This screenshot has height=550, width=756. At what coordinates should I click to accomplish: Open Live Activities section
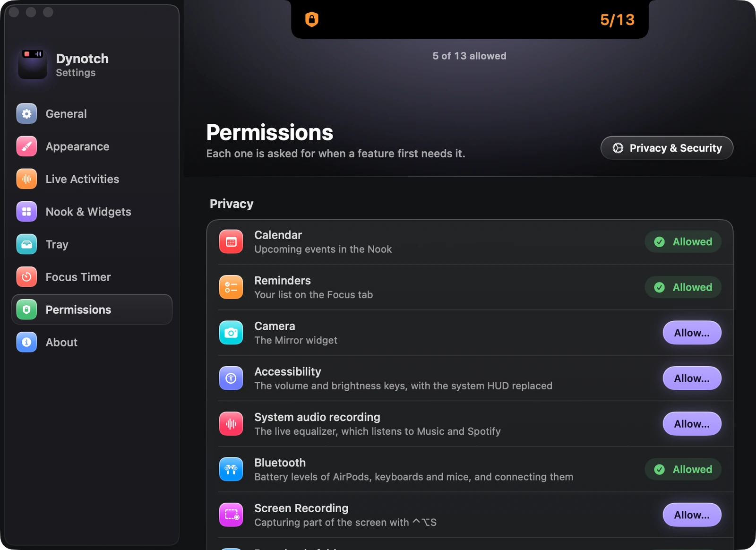tap(92, 179)
